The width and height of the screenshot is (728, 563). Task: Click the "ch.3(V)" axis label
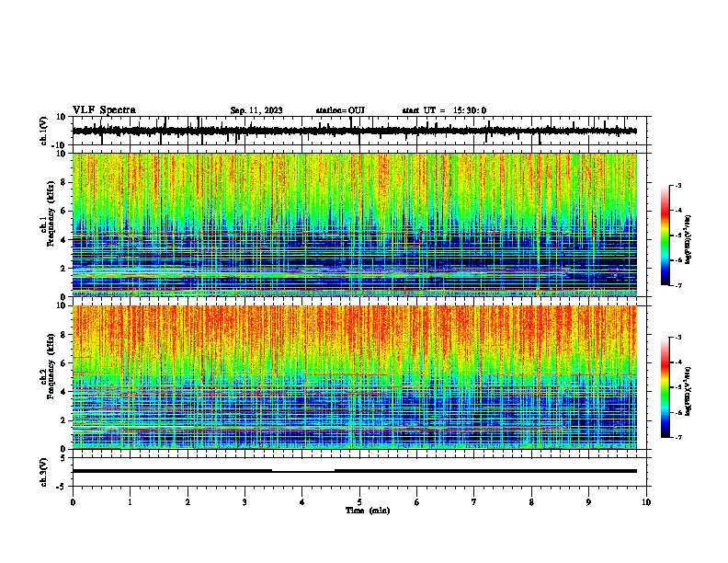point(43,472)
